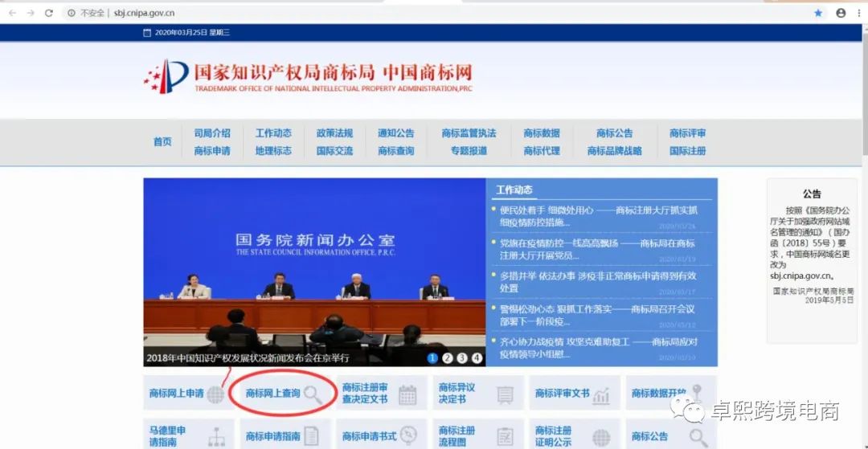Click the magnifier icon for 商标网上查询
This screenshot has height=449, width=868.
(x=313, y=394)
